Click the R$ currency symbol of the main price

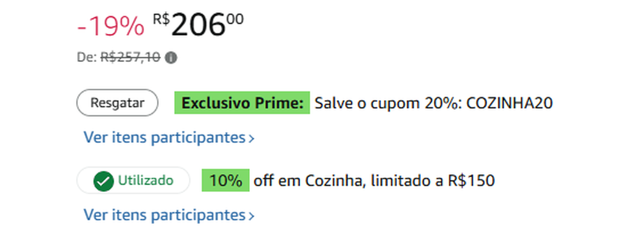point(161,19)
